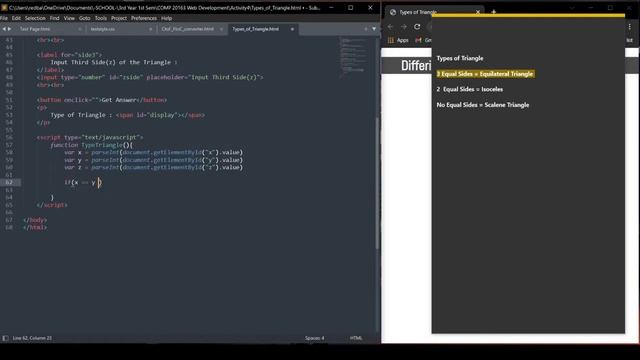Click the unsaved dot on Types_of_Triangle.html tab
The width and height of the screenshot is (640, 360).
coord(292,29)
